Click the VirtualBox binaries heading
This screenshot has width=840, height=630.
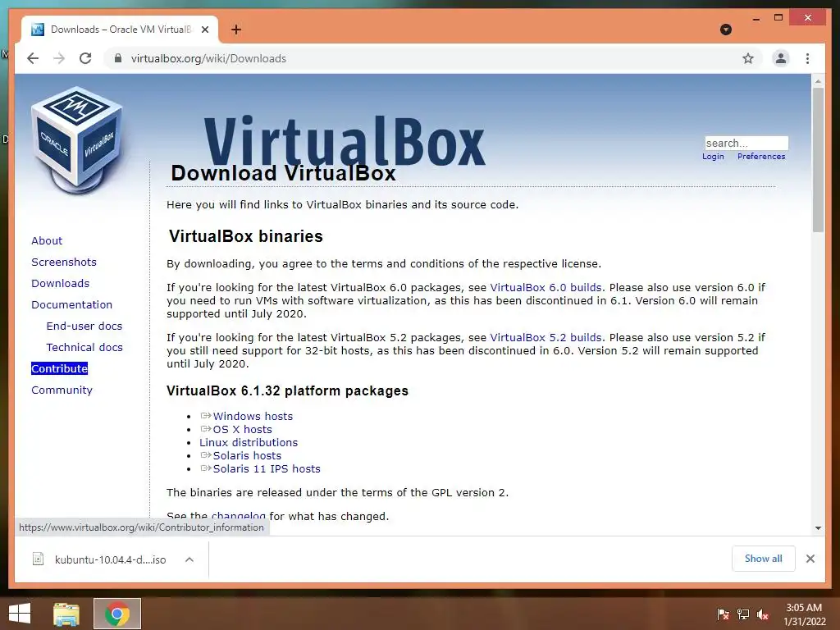(246, 236)
